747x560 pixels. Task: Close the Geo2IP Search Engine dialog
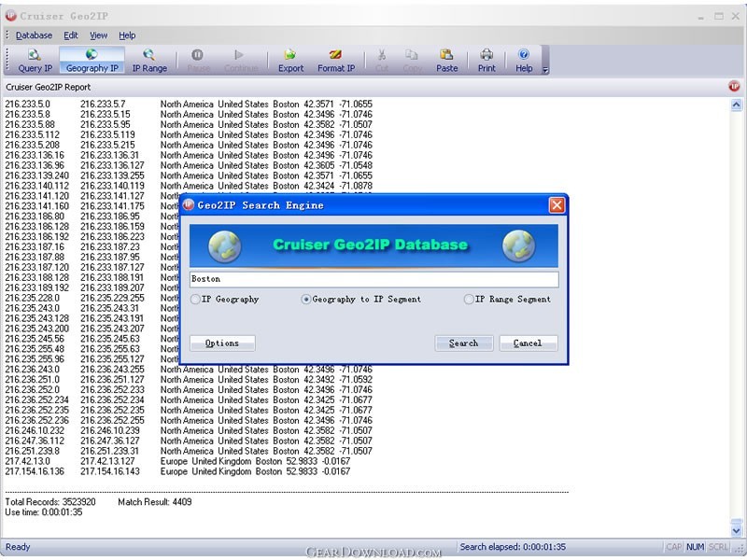[557, 205]
